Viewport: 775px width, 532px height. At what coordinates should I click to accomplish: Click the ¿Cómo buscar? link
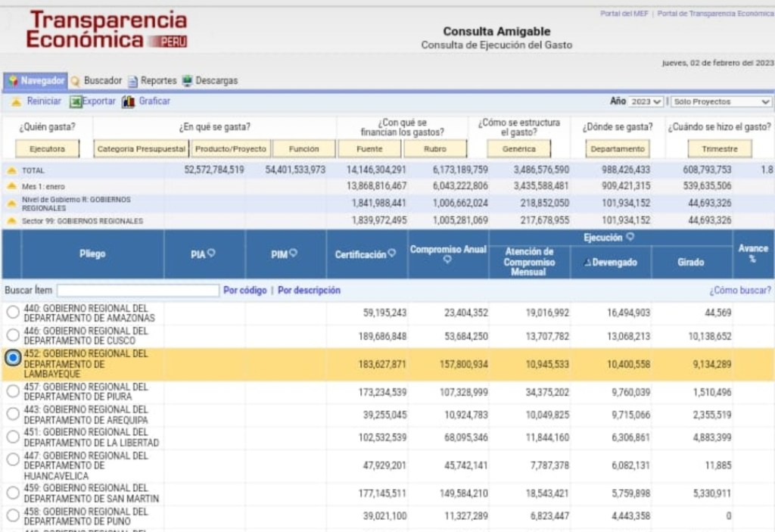coord(742,291)
